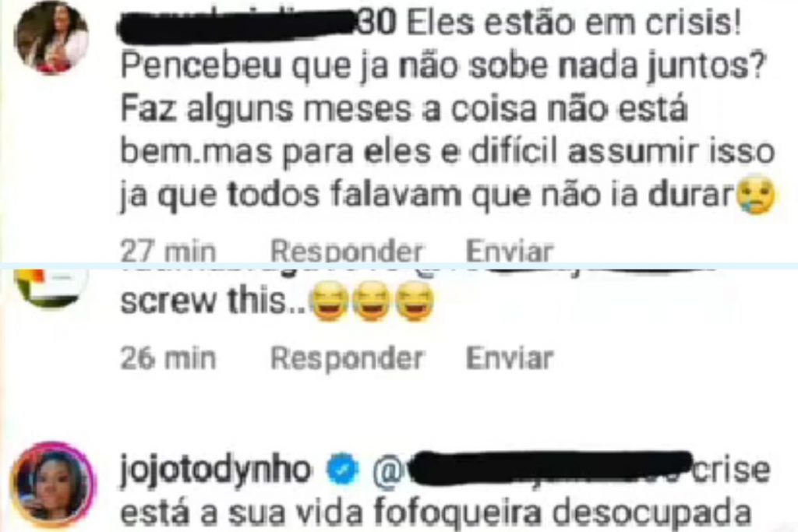Click Enviar under the 26 min comment
This screenshot has height=532, width=798.
pyautogui.click(x=510, y=358)
